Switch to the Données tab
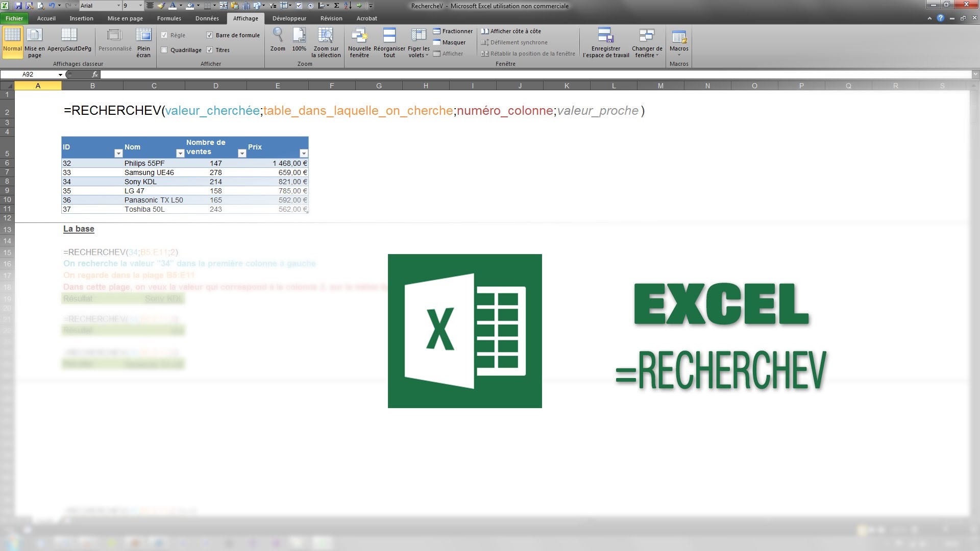 pos(207,18)
